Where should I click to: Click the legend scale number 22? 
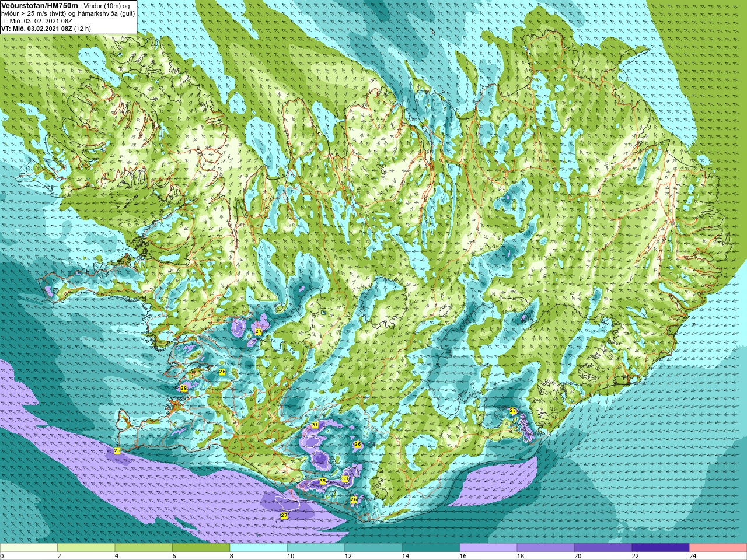click(x=636, y=556)
